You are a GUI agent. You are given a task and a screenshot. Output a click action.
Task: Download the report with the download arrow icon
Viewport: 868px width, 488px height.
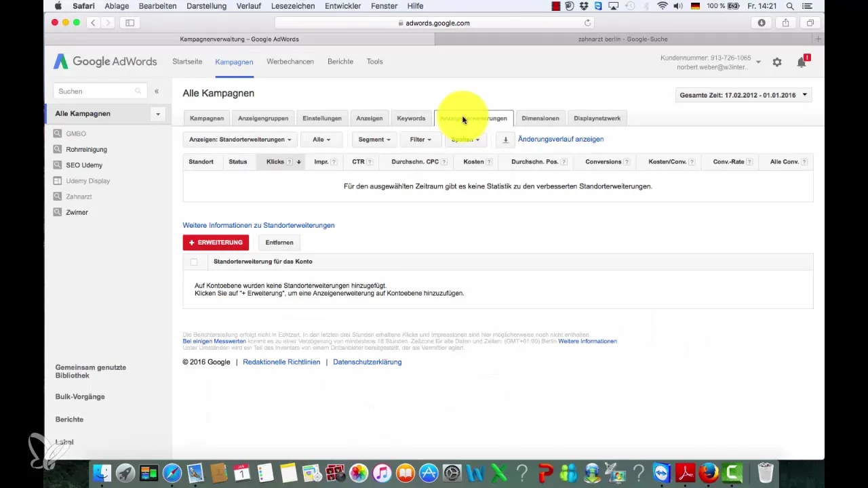pos(505,140)
